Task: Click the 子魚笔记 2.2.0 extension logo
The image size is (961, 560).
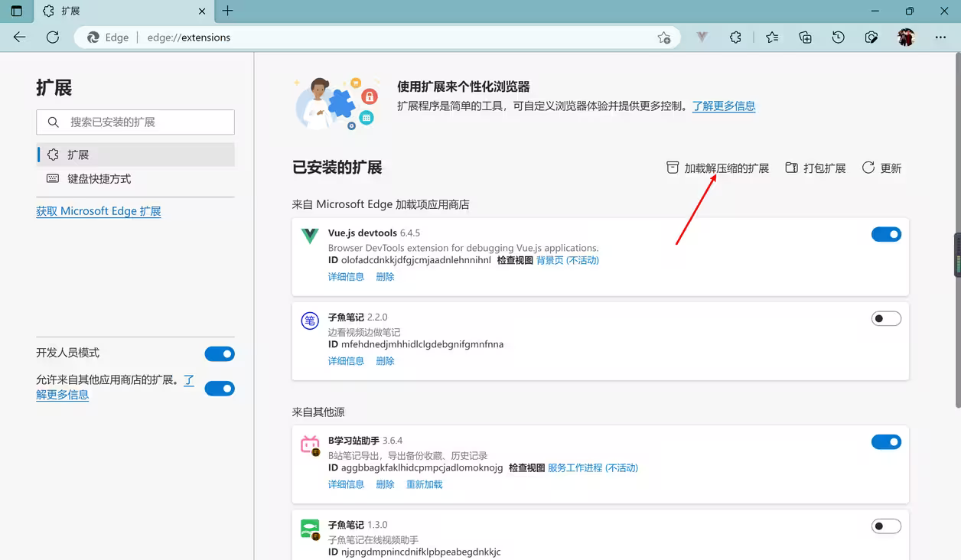Action: coord(310,321)
